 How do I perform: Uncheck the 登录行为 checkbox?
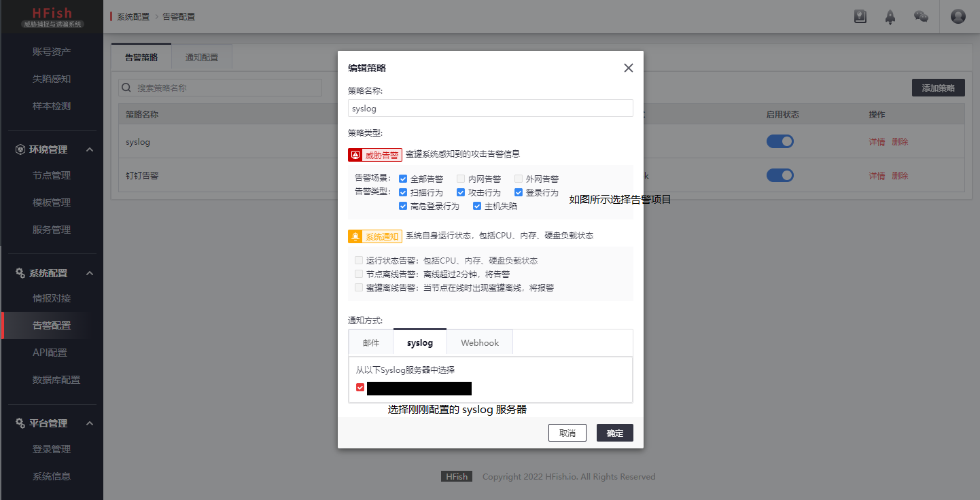coord(519,192)
